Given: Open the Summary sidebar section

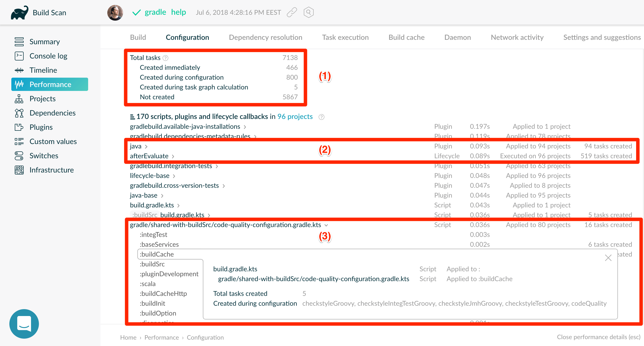Looking at the screenshot, I should (x=45, y=42).
